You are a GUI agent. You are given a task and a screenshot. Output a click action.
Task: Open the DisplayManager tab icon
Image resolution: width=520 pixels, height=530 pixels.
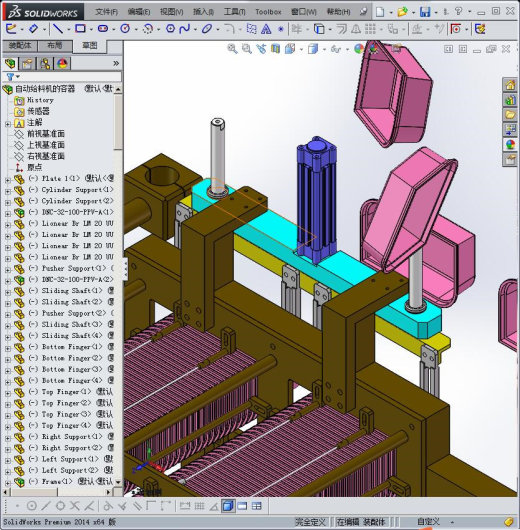(62, 64)
